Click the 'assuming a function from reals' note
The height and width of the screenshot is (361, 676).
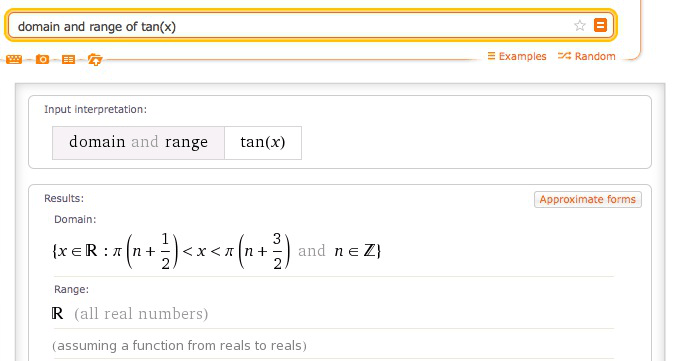click(x=179, y=346)
